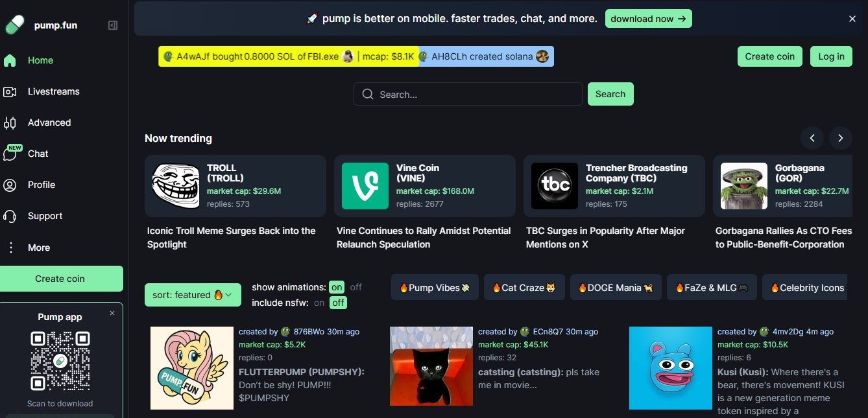Click the Log in button
Screen dimensions: 868x418
(831, 56)
